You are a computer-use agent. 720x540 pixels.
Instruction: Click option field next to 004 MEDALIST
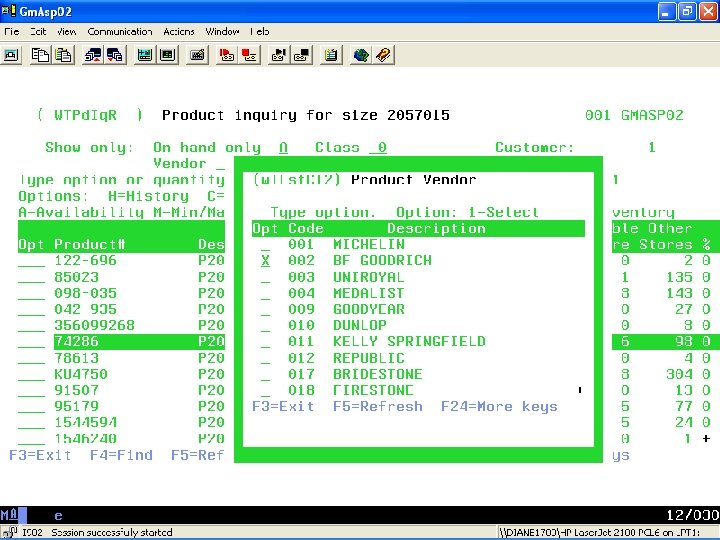click(x=265, y=293)
